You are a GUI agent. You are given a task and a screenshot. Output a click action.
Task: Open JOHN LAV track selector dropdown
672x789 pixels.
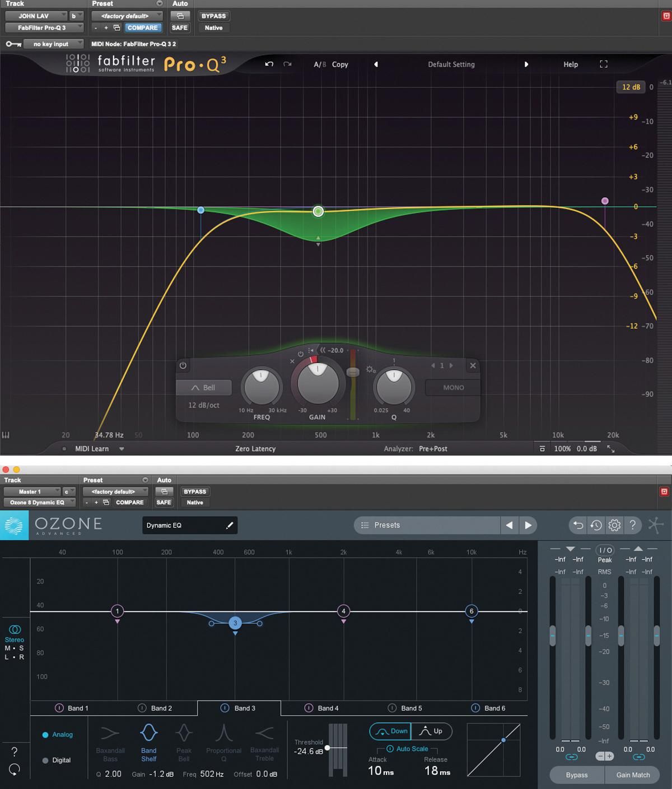pyautogui.click(x=36, y=16)
